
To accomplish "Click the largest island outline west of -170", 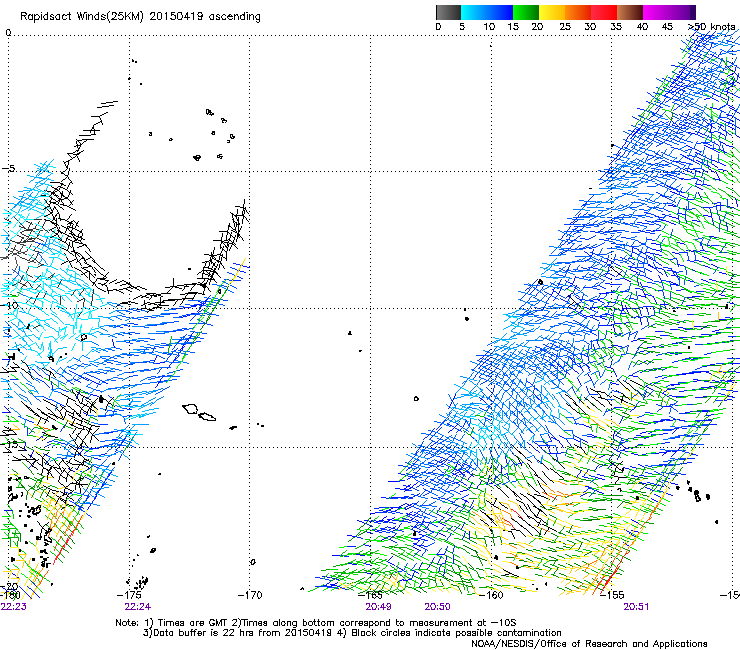I will [191, 409].
